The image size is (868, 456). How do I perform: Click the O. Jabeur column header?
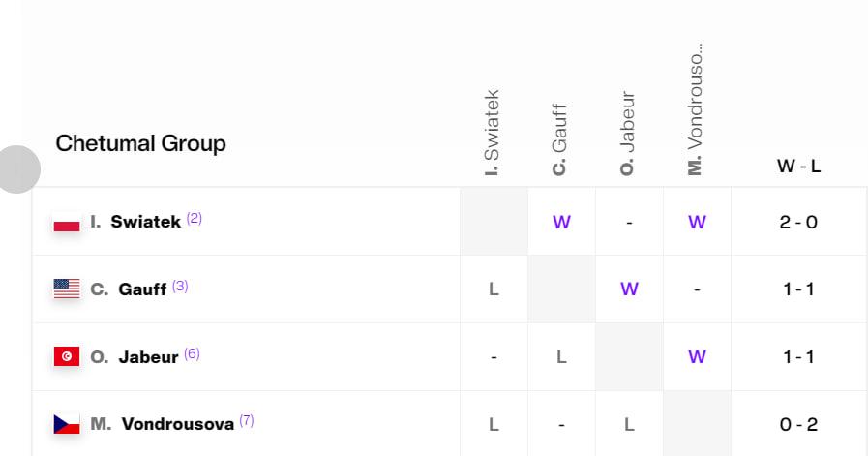pyautogui.click(x=628, y=134)
